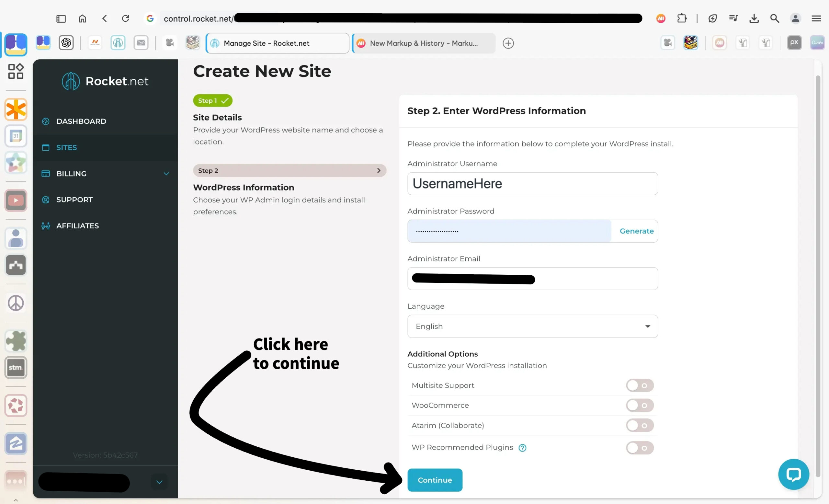The width and height of the screenshot is (829, 504).
Task: Expand the Billing menu chevron
Action: (x=166, y=174)
